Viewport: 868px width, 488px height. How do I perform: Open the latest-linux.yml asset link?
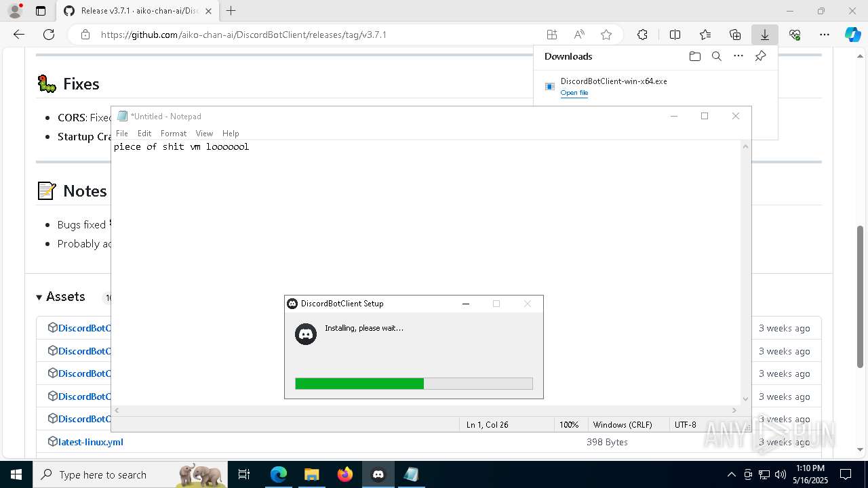click(x=90, y=442)
